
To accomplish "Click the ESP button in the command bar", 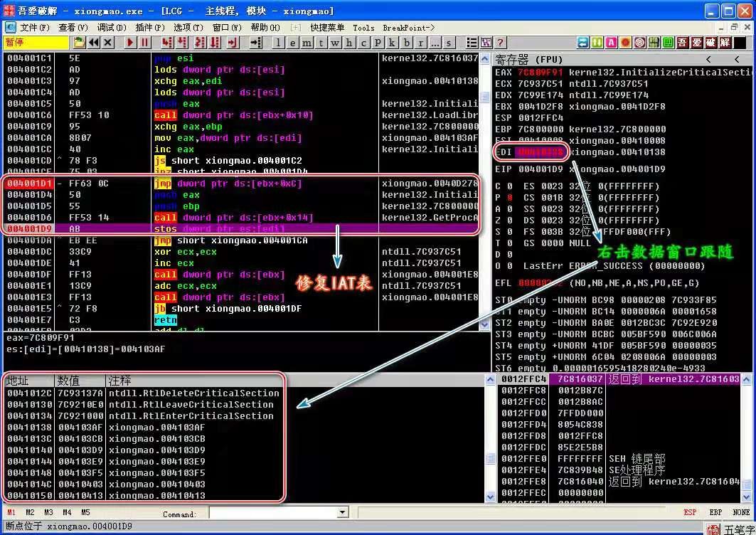I will (690, 512).
